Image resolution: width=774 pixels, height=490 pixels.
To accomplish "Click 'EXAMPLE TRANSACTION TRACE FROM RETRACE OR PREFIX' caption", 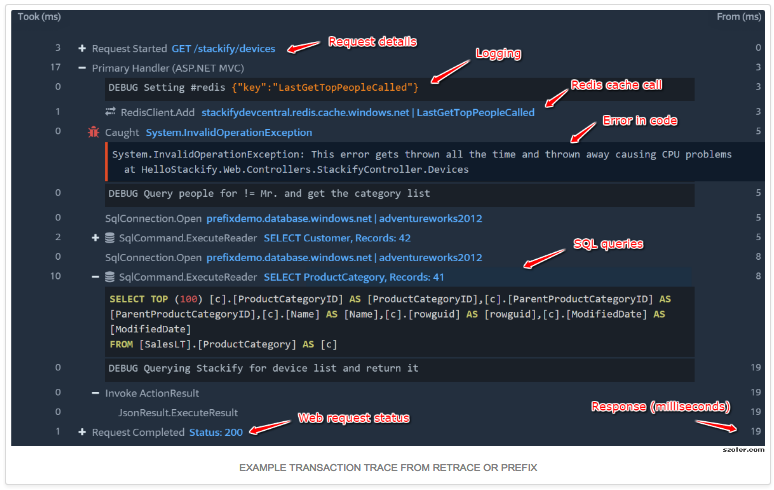I will click(x=388, y=468).
